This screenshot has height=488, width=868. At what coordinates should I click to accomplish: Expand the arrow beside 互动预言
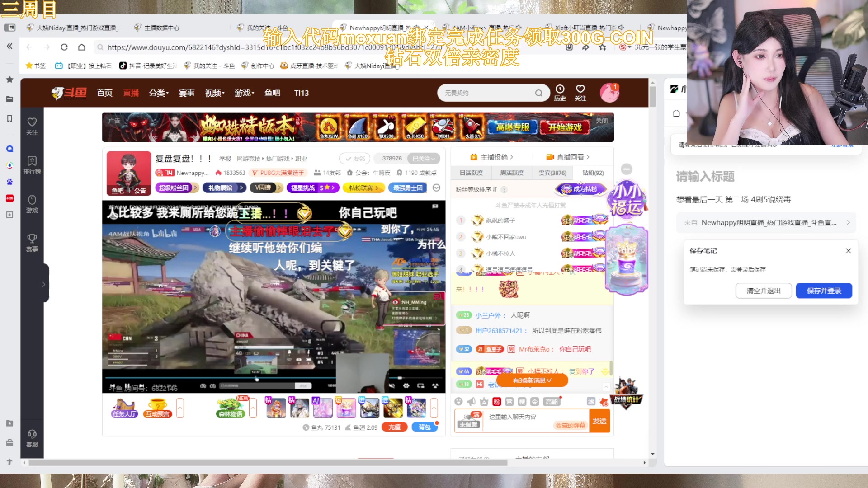tap(180, 408)
